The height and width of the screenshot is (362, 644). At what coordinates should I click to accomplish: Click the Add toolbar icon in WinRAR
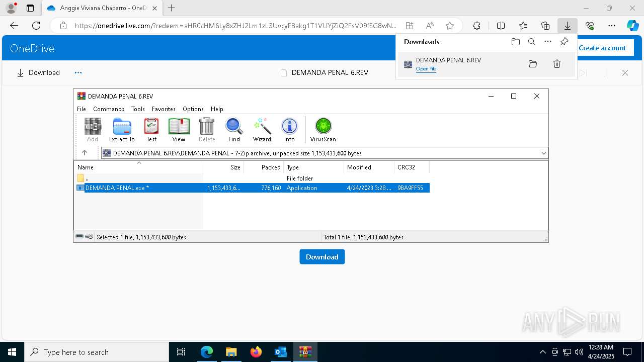coord(93,130)
